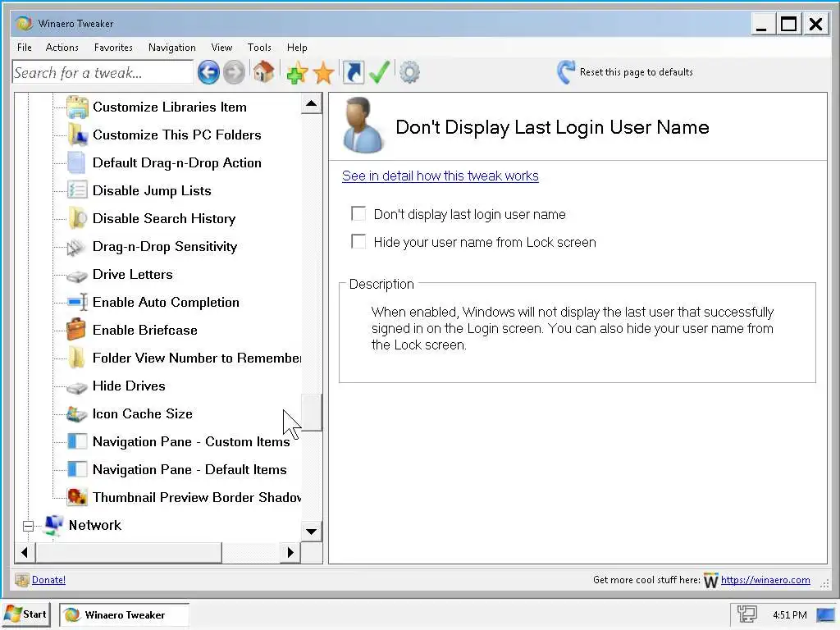840x630 pixels.
Task: Open the File menu
Action: click(24, 47)
